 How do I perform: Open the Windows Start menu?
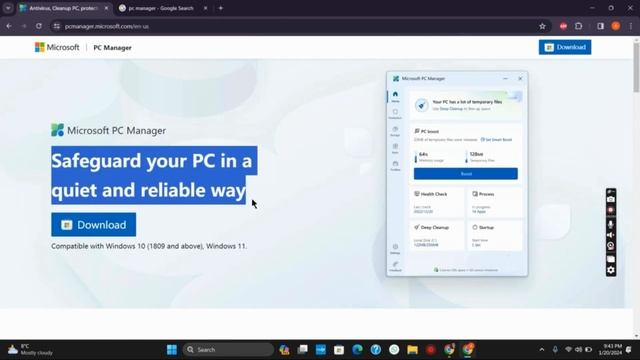172,349
